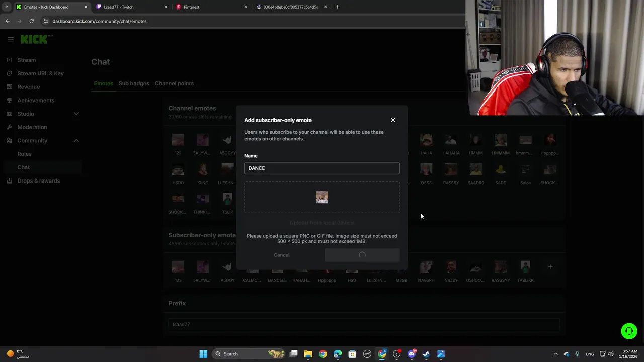
Task: Open Moderation in sidebar
Action: [32, 127]
